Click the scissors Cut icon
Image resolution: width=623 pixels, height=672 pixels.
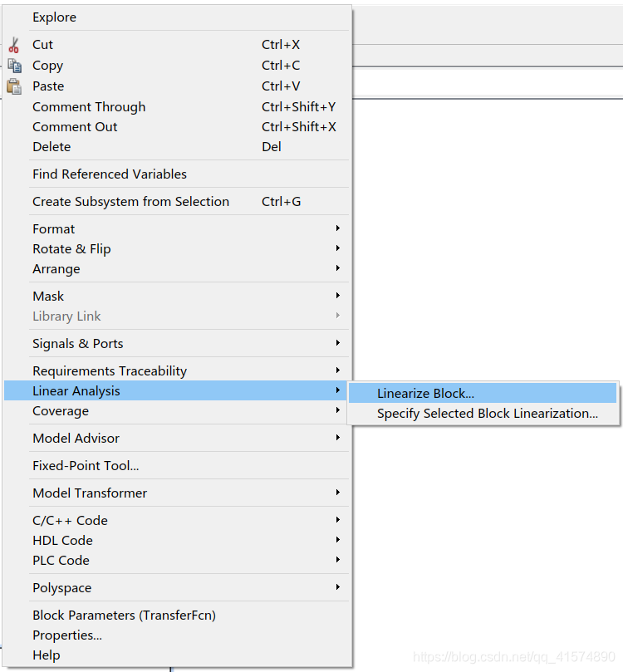tap(14, 45)
